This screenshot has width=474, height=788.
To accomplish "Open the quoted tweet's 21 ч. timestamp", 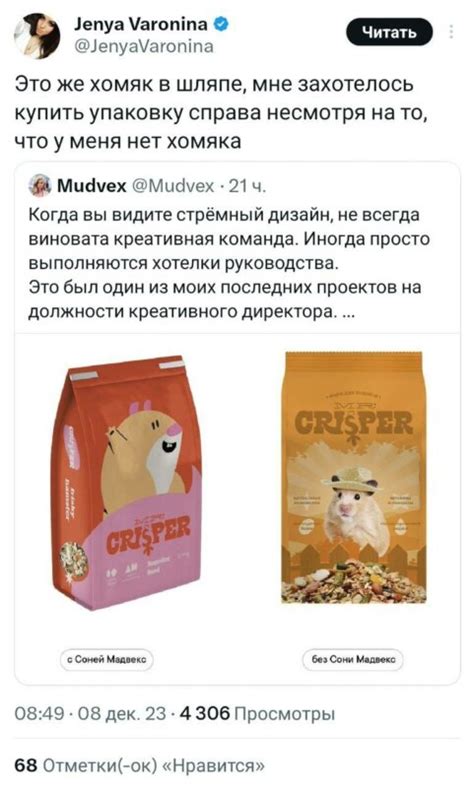I will point(245,186).
